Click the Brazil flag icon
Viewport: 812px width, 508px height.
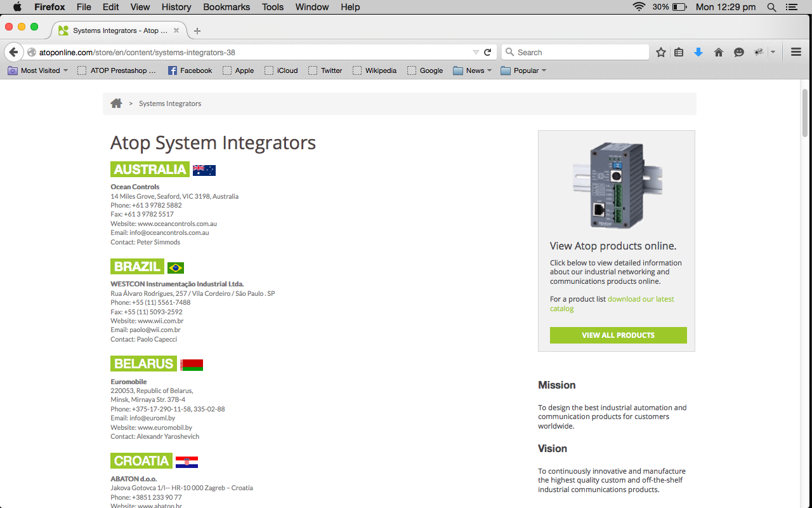(x=176, y=267)
